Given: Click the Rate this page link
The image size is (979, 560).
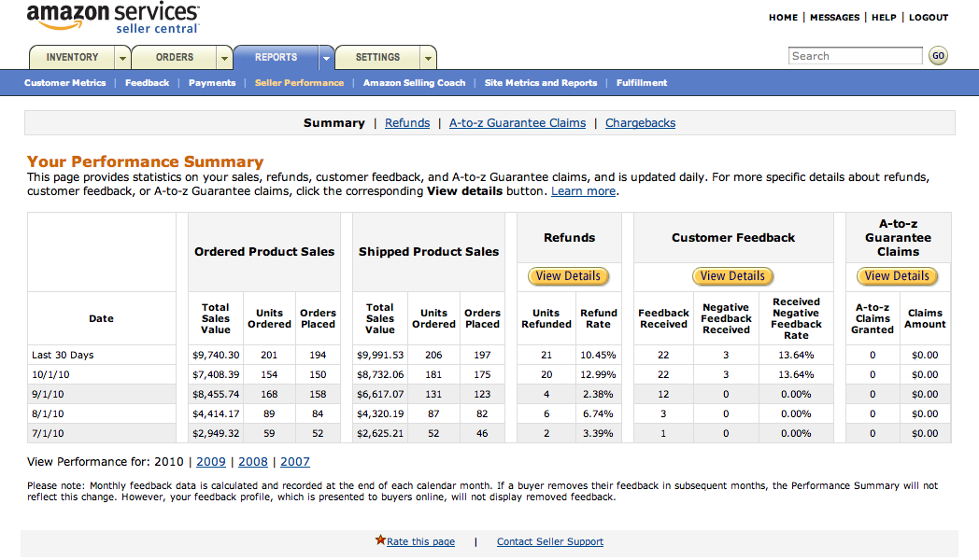Looking at the screenshot, I should click(x=420, y=542).
